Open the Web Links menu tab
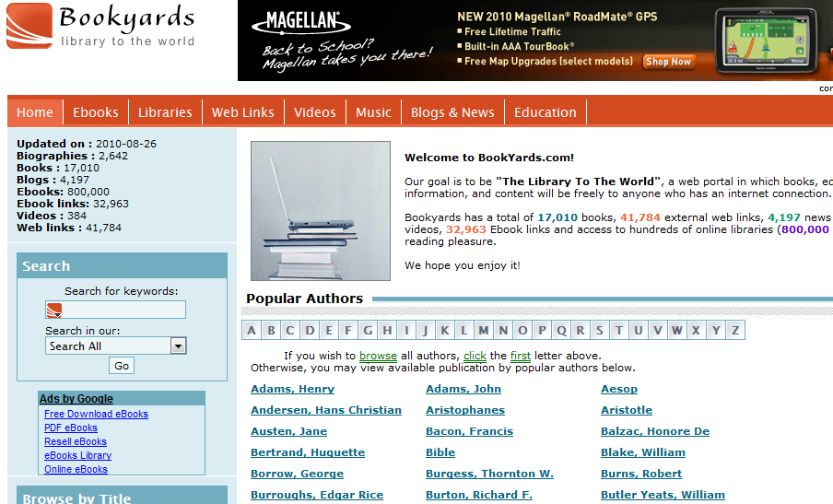The image size is (833, 504). 242,112
